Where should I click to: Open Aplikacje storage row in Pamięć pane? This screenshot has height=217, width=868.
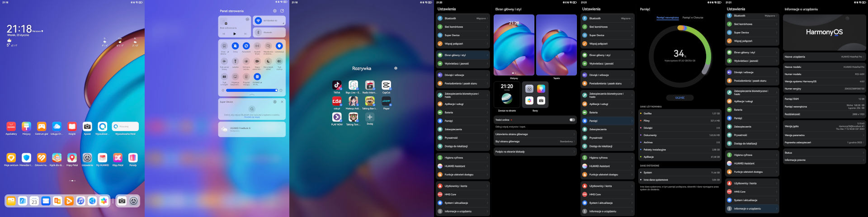coord(680,157)
